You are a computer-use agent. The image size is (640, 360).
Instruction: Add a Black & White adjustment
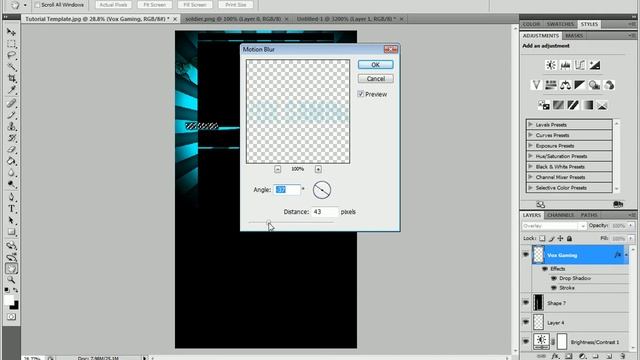pos(580,85)
